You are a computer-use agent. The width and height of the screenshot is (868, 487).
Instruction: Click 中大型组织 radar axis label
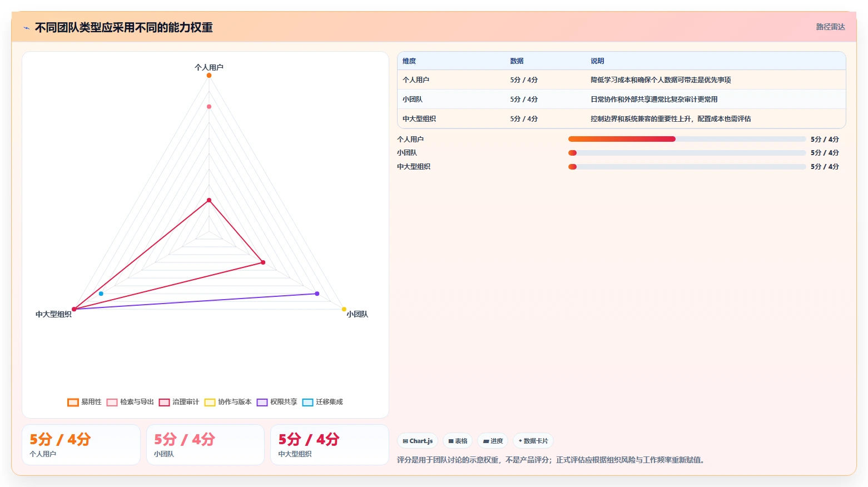point(53,314)
